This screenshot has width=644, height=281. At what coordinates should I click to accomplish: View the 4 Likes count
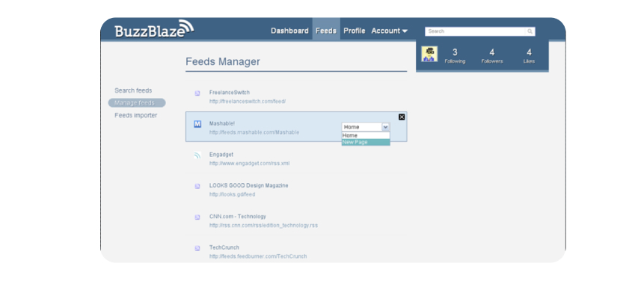point(529,56)
